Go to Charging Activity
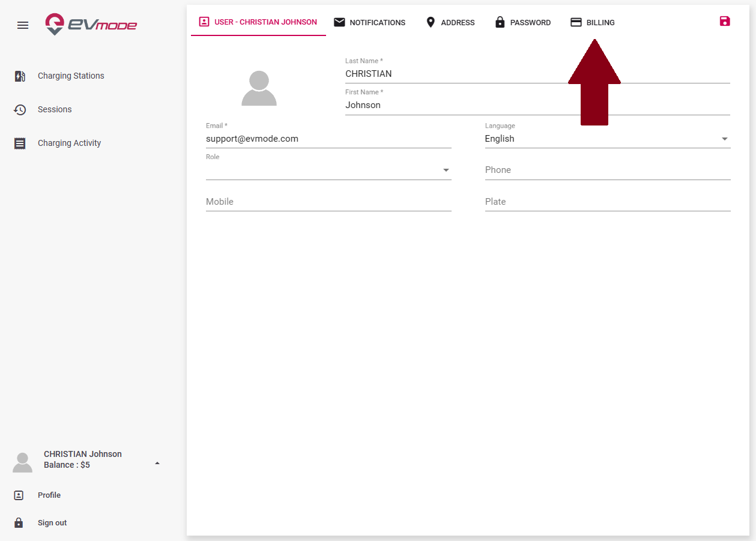The image size is (756, 541). pos(69,144)
